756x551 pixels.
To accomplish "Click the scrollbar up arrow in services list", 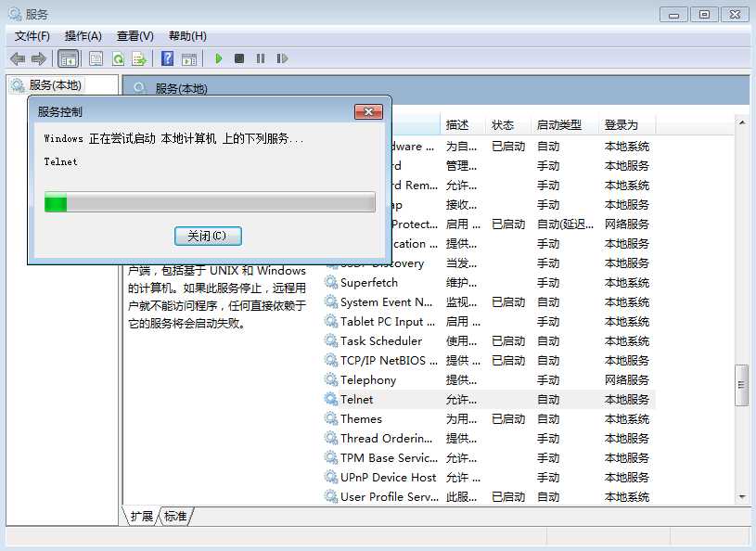I will click(741, 122).
